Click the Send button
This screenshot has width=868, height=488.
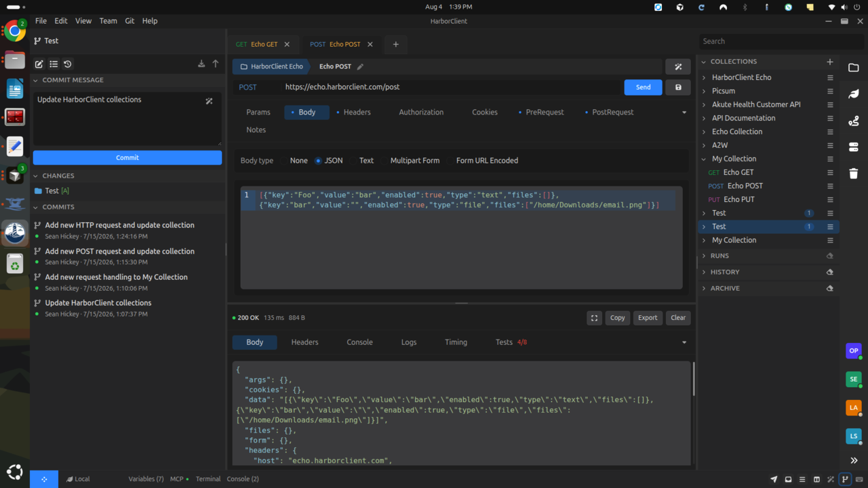click(643, 87)
